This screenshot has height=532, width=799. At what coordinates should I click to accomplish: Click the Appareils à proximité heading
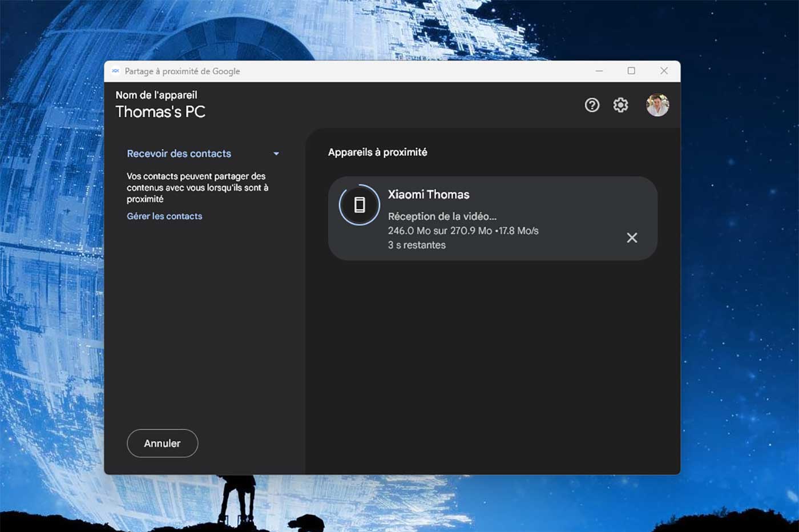tap(377, 152)
